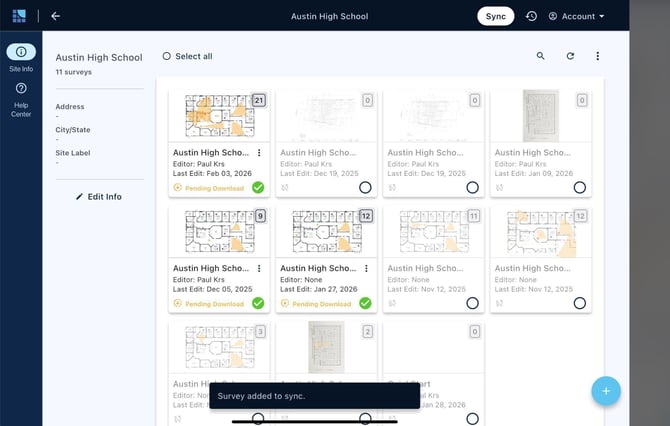Open sync history clock icon

531,16
